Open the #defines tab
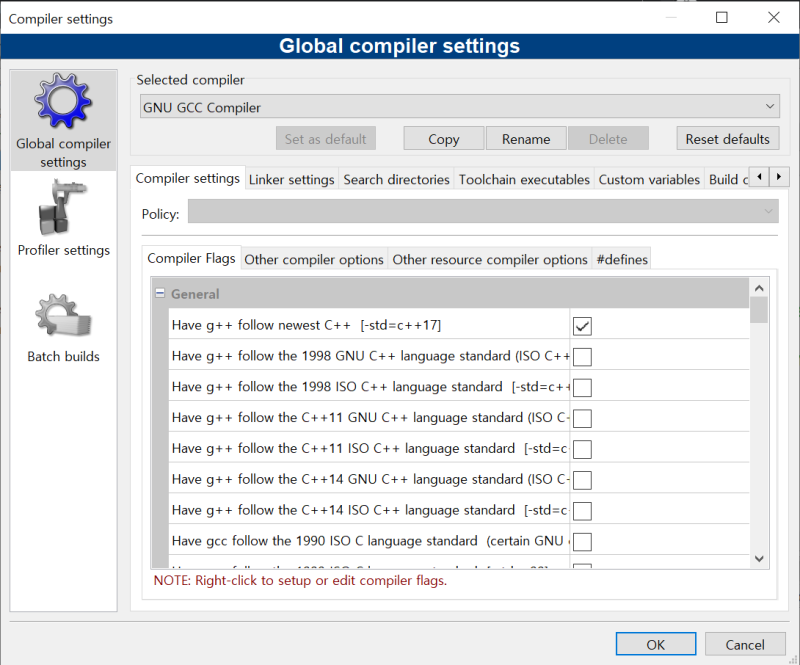Image resolution: width=800 pixels, height=665 pixels. coord(621,260)
